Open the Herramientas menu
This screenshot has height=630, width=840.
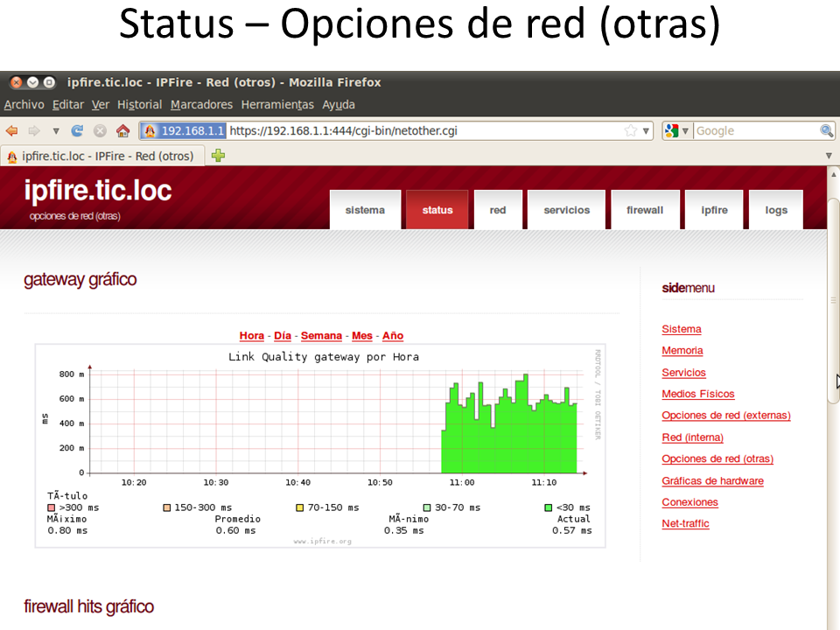point(276,105)
